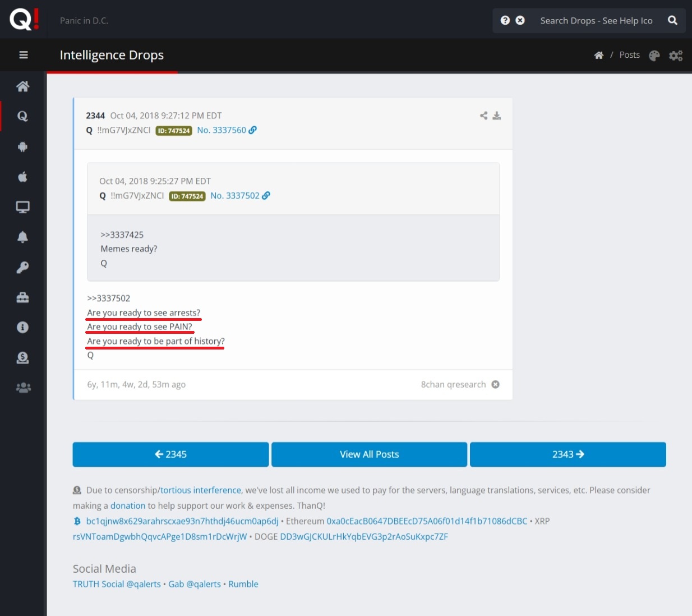Go to next post 2343
Viewport: 692px width, 616px height.
coord(568,454)
